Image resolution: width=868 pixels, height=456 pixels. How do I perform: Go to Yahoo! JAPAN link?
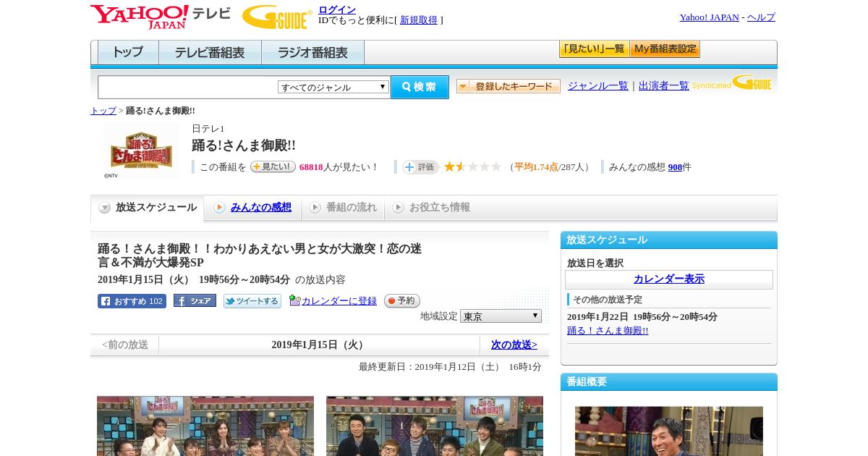[709, 17]
